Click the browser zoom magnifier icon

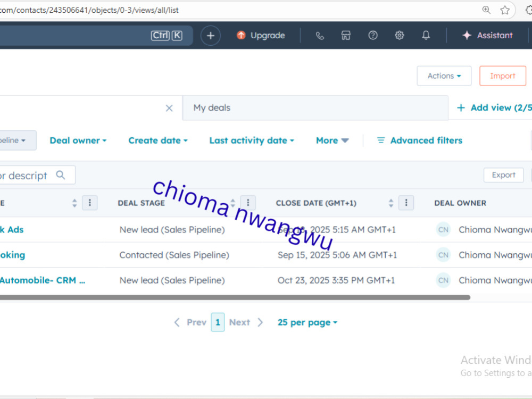(x=486, y=10)
